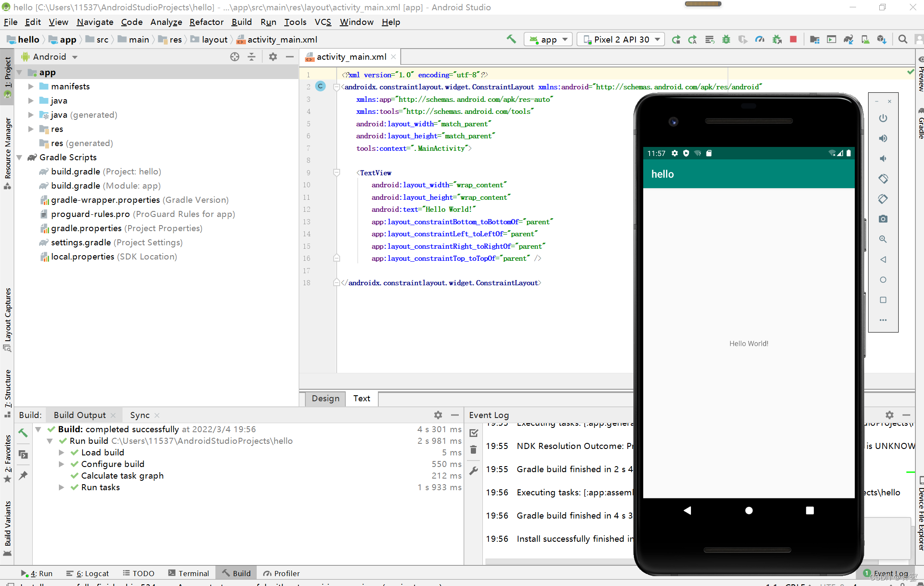This screenshot has height=586, width=924.
Task: Click the Attach Debugger to process icon
Action: [777, 39]
